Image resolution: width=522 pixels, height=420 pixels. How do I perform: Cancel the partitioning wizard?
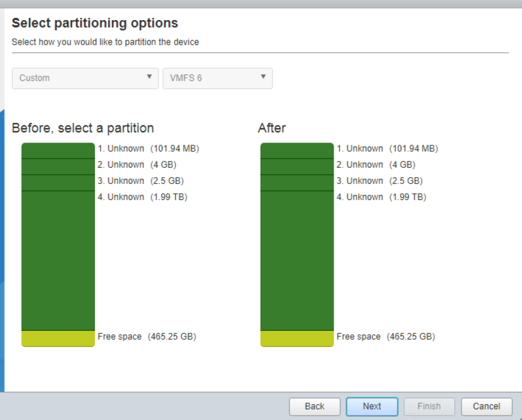[x=486, y=406]
